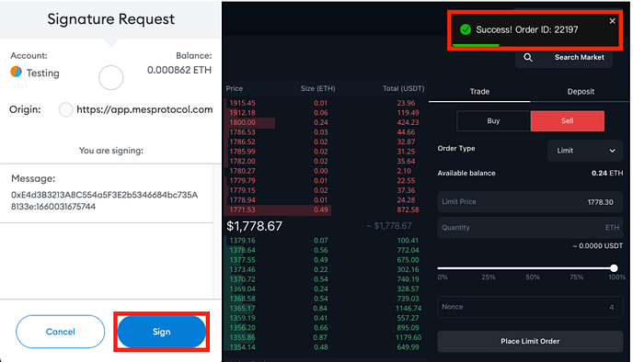644x362 pixels.
Task: Switch to the Trade tab
Action: tap(479, 92)
